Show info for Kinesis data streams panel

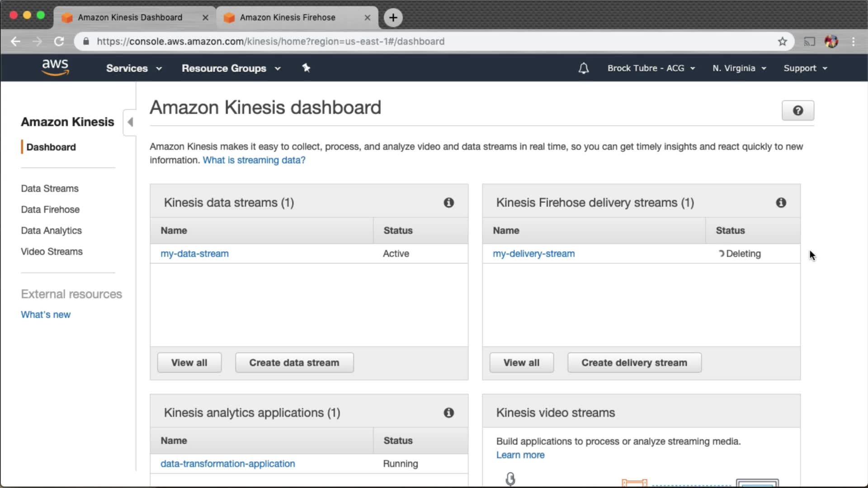pos(448,202)
